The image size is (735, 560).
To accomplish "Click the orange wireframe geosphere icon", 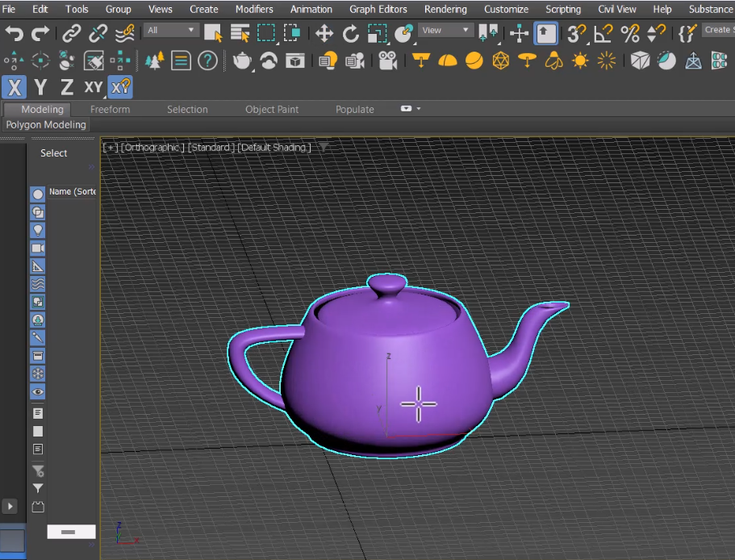I will [x=501, y=61].
